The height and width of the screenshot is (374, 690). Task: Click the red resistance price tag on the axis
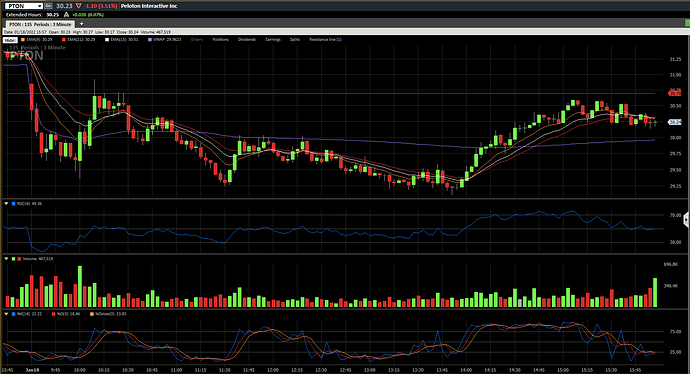click(675, 93)
